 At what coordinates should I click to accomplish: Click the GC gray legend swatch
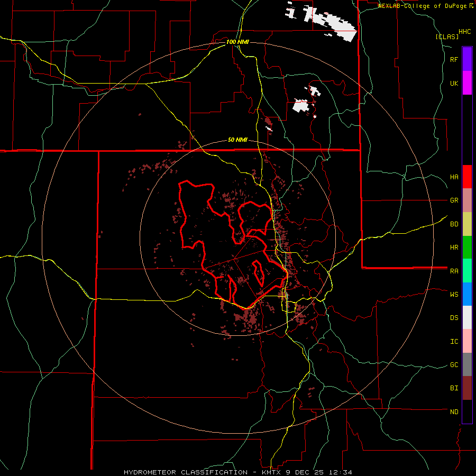[x=467, y=364]
